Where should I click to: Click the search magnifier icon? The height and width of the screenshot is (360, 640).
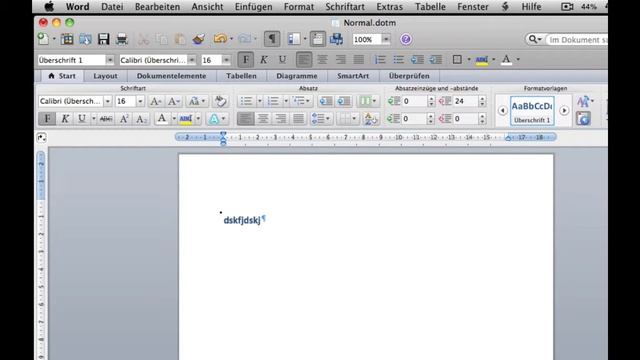point(533,39)
